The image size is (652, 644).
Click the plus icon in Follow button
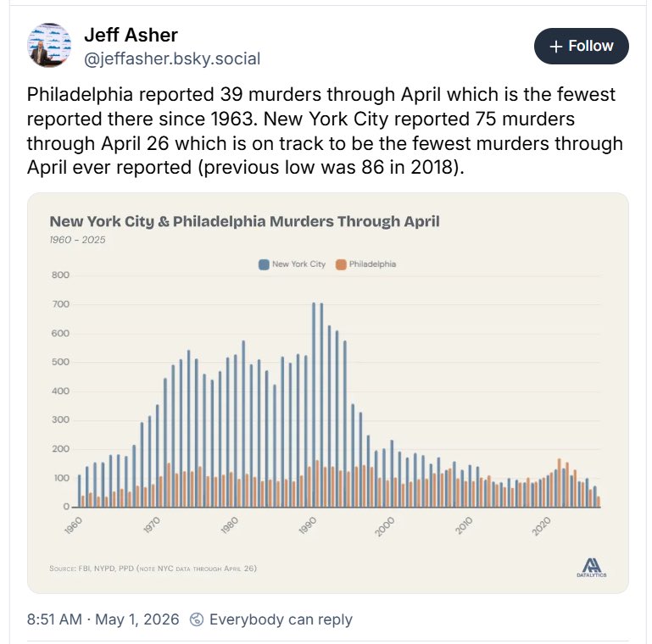(x=555, y=46)
